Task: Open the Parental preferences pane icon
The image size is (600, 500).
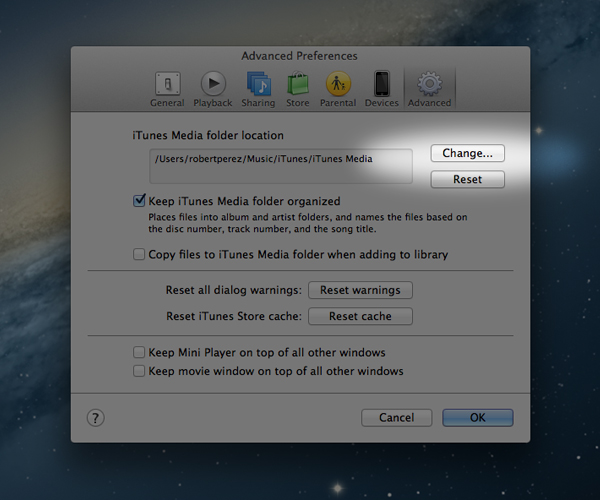Action: 338,83
